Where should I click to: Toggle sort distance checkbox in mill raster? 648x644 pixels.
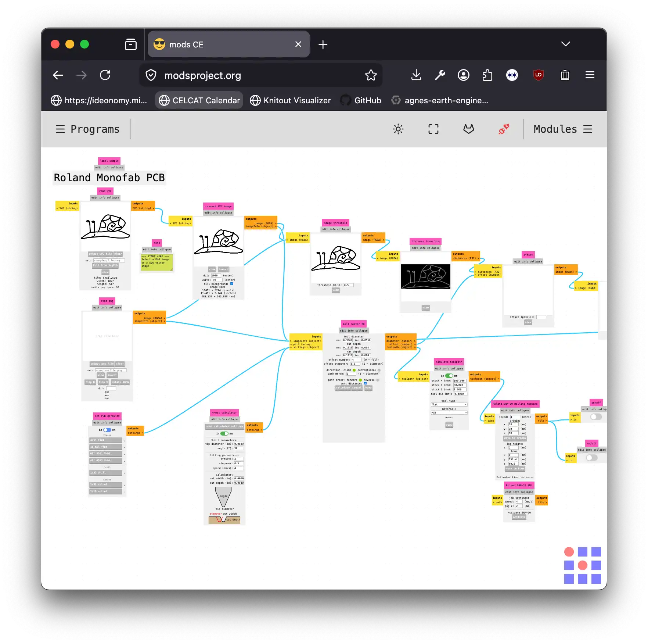365,383
